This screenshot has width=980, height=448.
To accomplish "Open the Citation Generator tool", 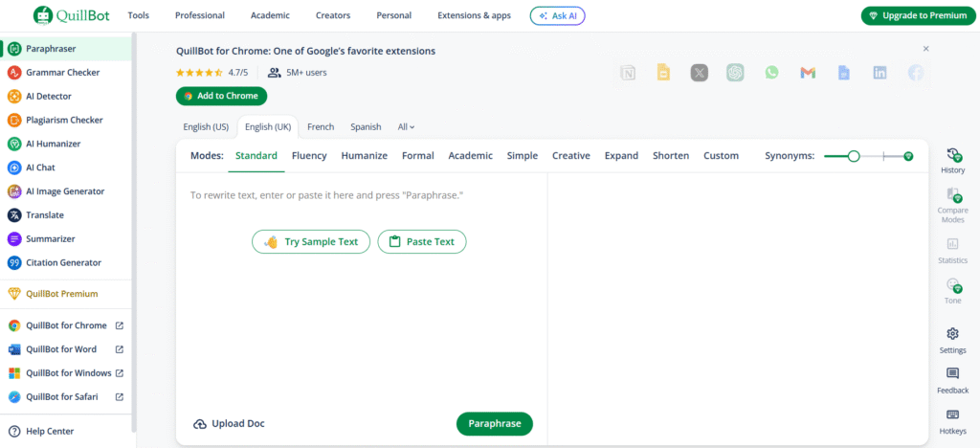I will tap(63, 263).
